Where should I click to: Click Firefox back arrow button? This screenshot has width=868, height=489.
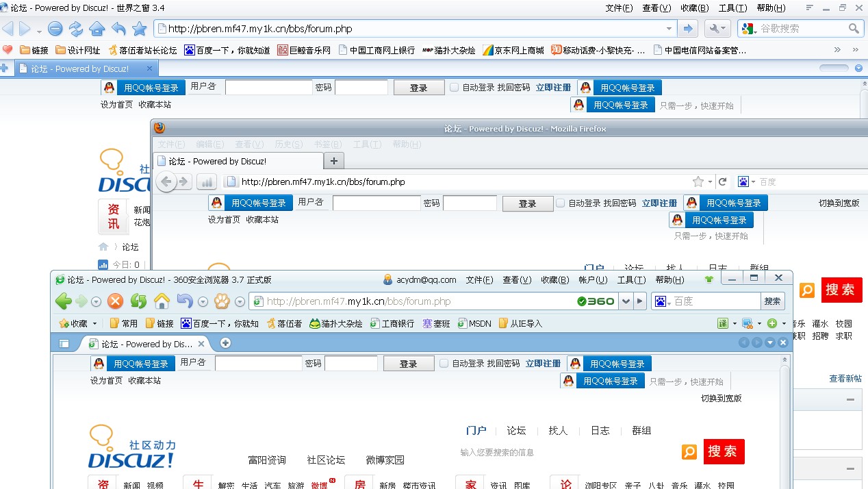tap(166, 181)
